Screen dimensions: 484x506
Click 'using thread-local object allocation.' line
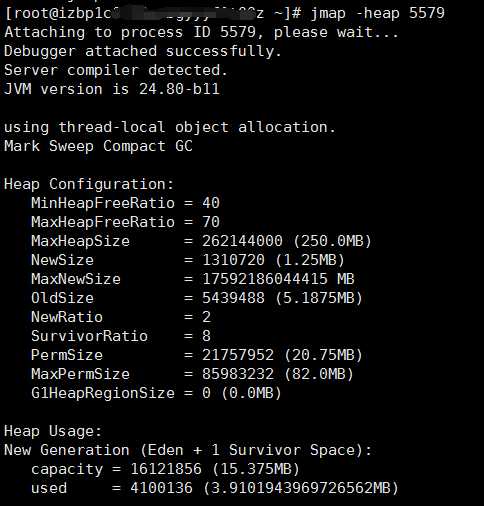coord(170,127)
